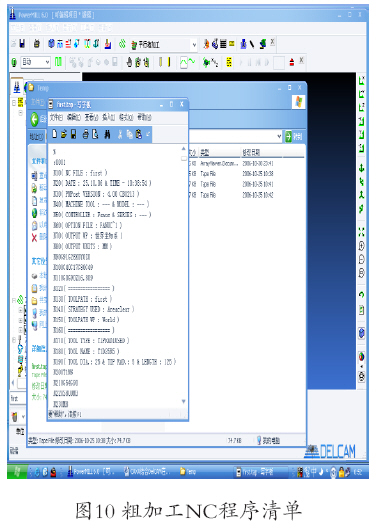Click 我的电脑 in the Temp window status bar
This screenshot has height=528, width=377.
tap(268, 440)
